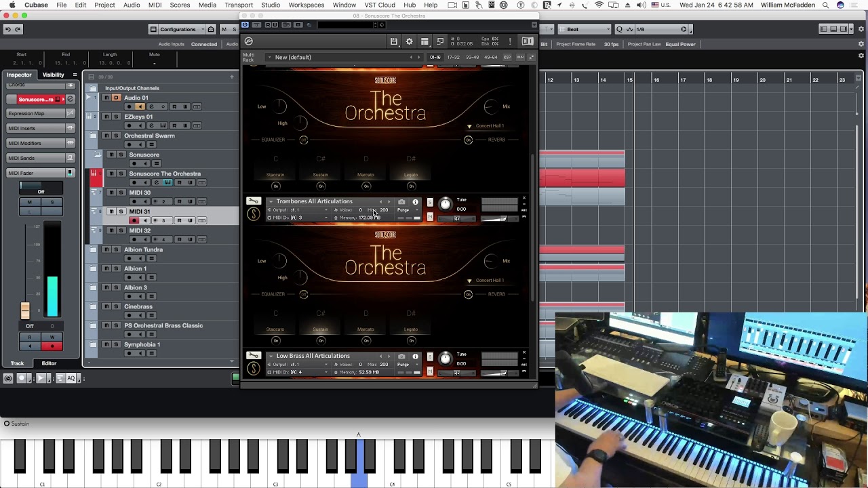Click the Trombones instrument wrench edit icon
868x488 pixels.
pos(253,201)
